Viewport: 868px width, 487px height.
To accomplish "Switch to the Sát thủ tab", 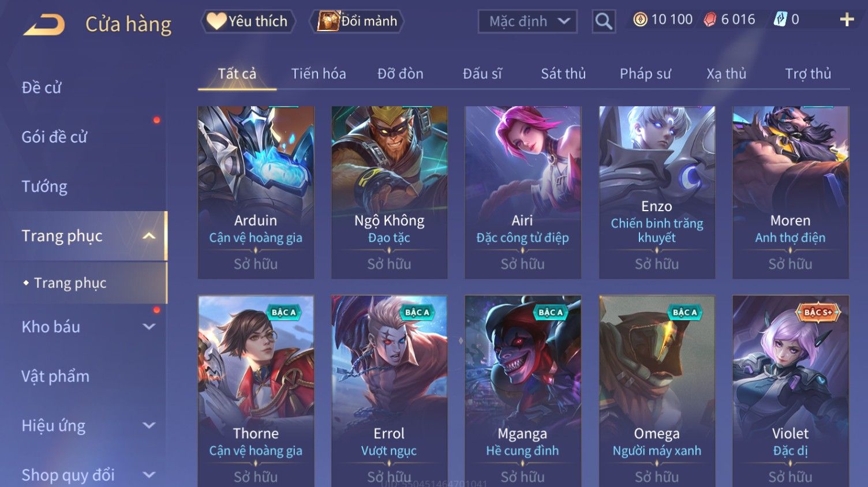I will (563, 74).
